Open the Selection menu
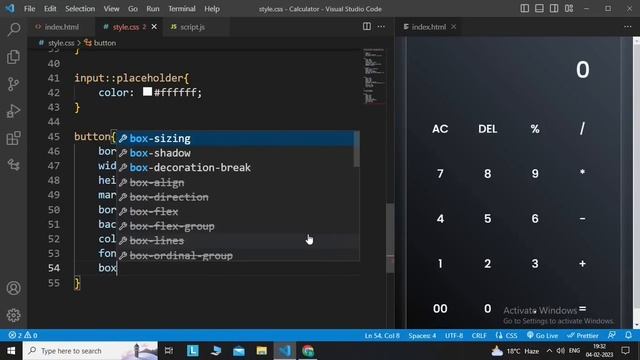This screenshot has height=360, width=640. [x=80, y=9]
